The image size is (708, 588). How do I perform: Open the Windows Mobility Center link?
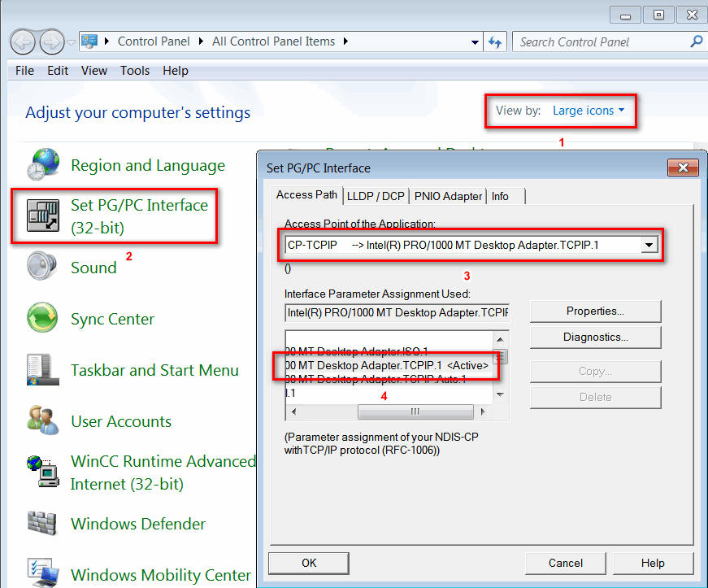tap(161, 575)
